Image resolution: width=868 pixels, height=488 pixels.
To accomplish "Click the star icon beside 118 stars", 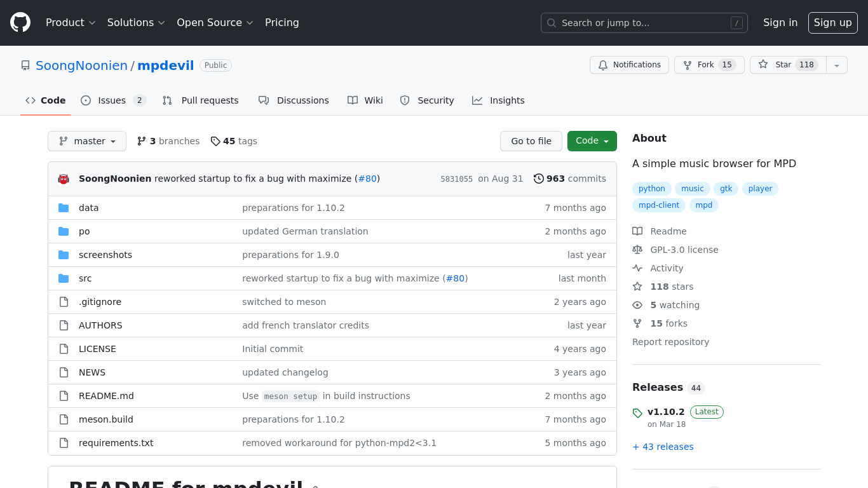I will pyautogui.click(x=637, y=287).
